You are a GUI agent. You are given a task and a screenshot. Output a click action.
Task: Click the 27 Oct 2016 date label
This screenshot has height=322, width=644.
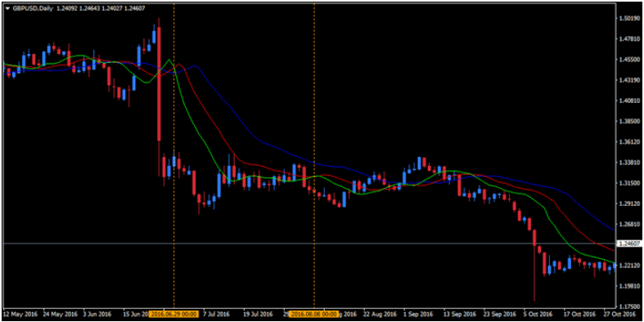(619, 315)
